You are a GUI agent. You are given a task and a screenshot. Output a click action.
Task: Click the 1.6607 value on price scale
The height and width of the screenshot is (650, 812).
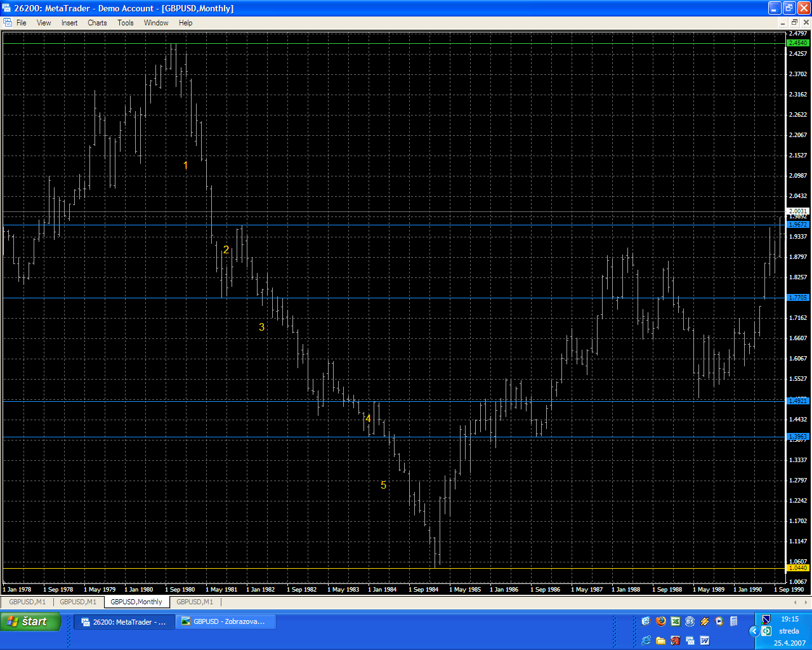tap(797, 338)
